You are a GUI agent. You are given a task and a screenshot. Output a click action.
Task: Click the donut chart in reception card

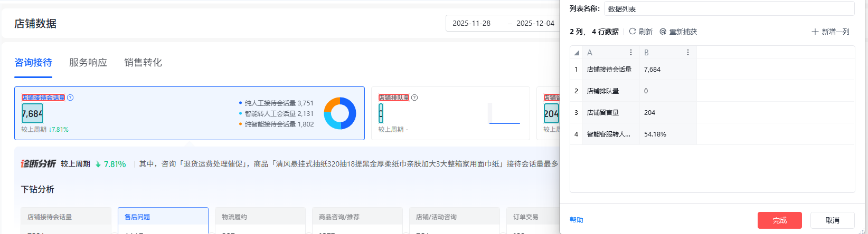(339, 113)
